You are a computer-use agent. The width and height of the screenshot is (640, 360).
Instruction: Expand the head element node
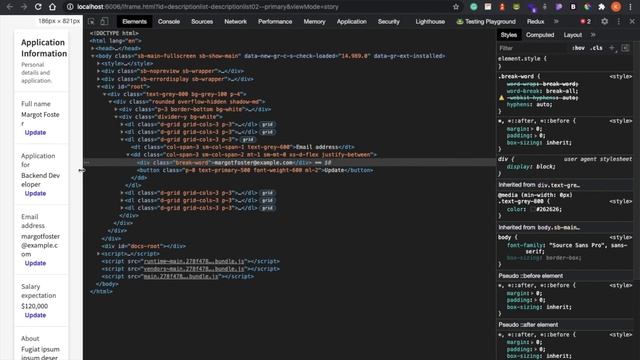click(x=93, y=48)
